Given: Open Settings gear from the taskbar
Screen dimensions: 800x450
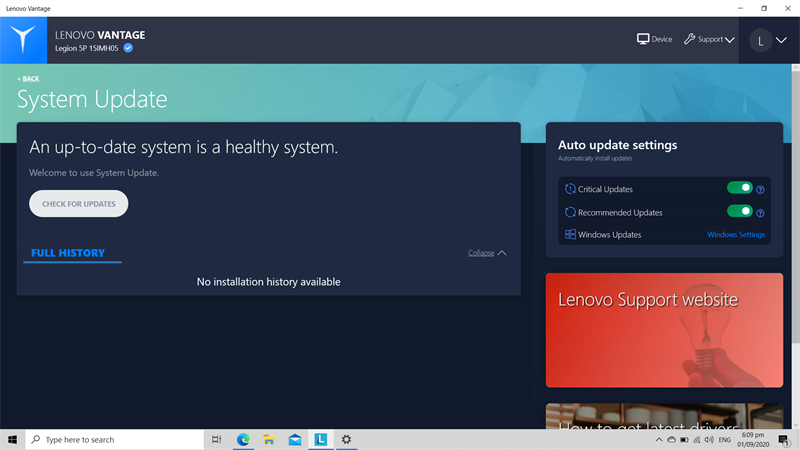Looking at the screenshot, I should click(x=346, y=440).
